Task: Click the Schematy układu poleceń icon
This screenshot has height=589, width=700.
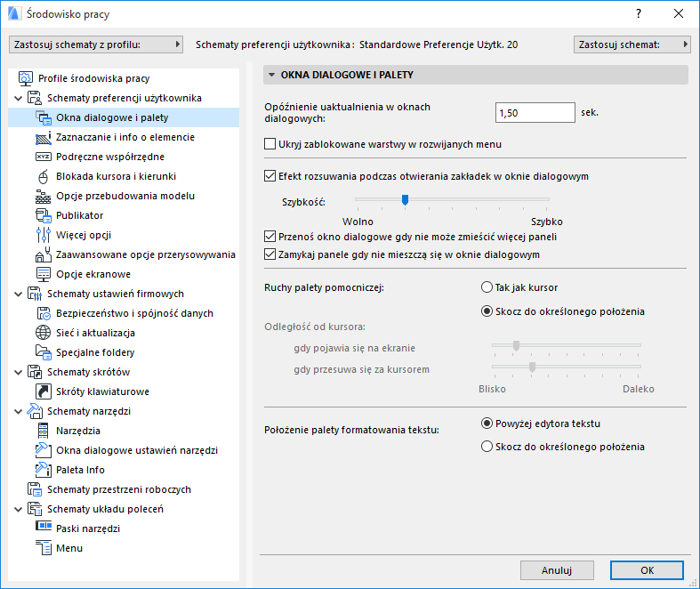Action: tap(35, 509)
